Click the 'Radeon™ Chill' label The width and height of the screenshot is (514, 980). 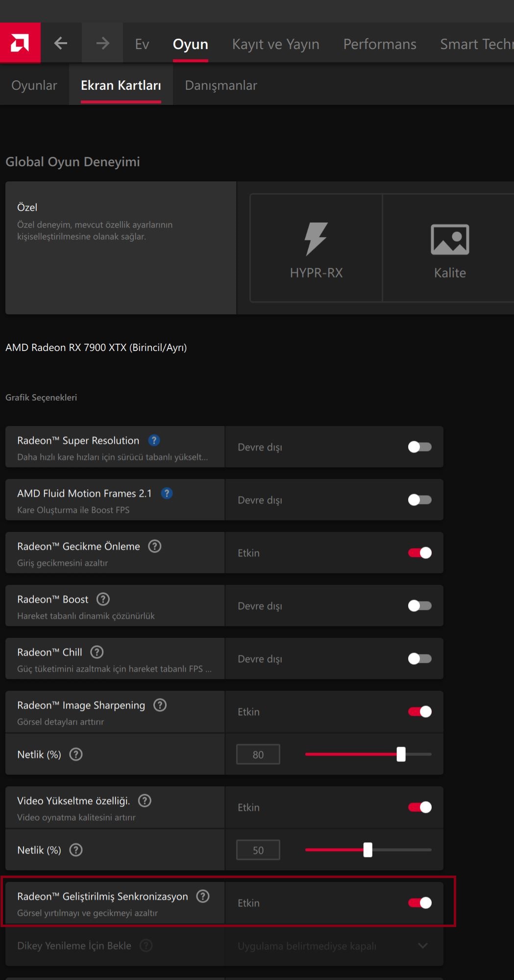click(50, 653)
